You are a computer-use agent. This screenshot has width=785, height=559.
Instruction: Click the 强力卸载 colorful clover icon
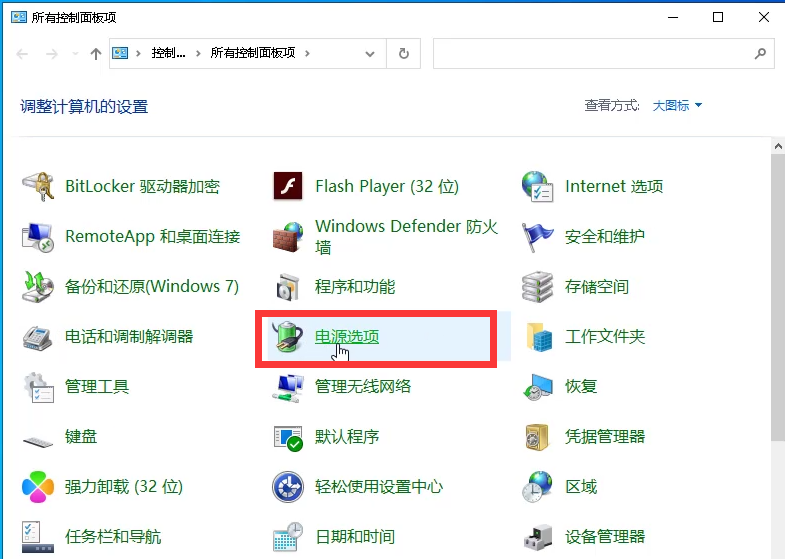[38, 487]
